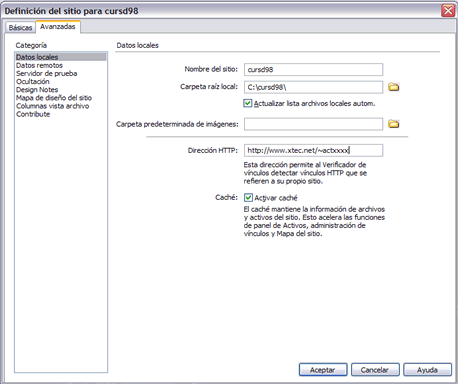The height and width of the screenshot is (387, 460).
Task: Select Mapa de diseño del sitio
Action: tap(54, 98)
